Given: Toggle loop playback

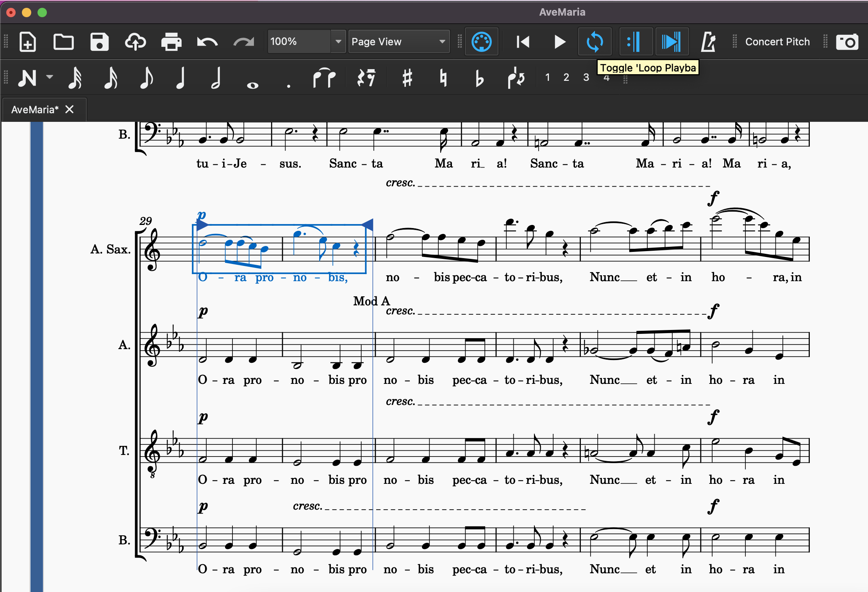Looking at the screenshot, I should (x=595, y=42).
